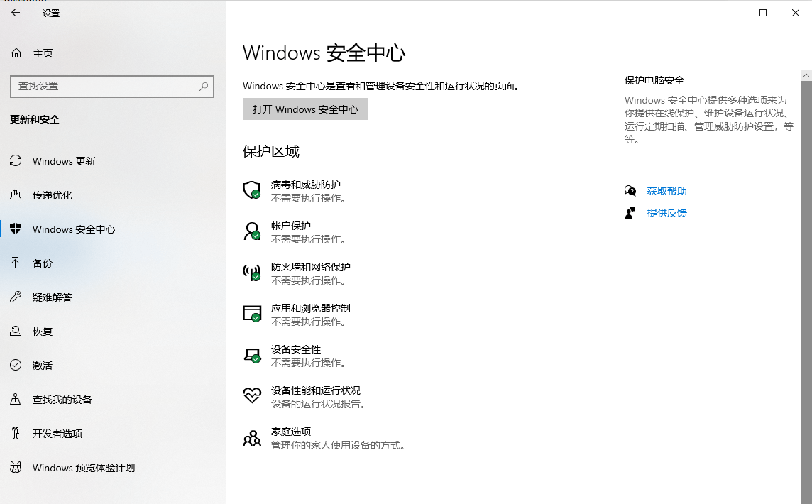Minimize the 设置 window

point(730,13)
